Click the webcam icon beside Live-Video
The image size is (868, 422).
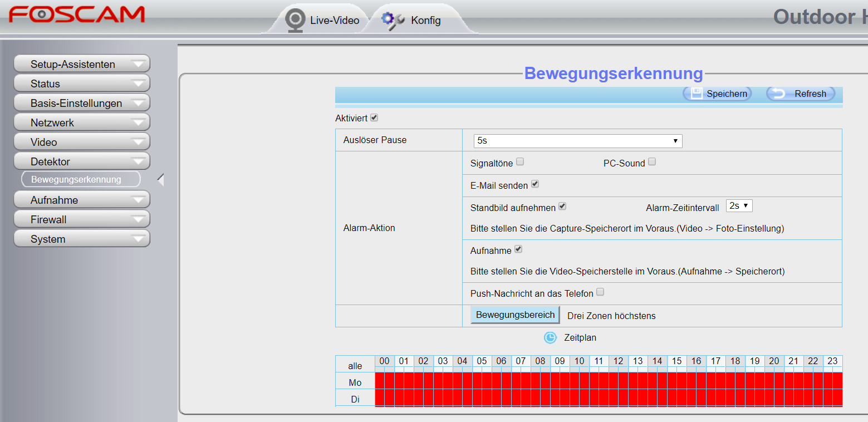coord(295,20)
